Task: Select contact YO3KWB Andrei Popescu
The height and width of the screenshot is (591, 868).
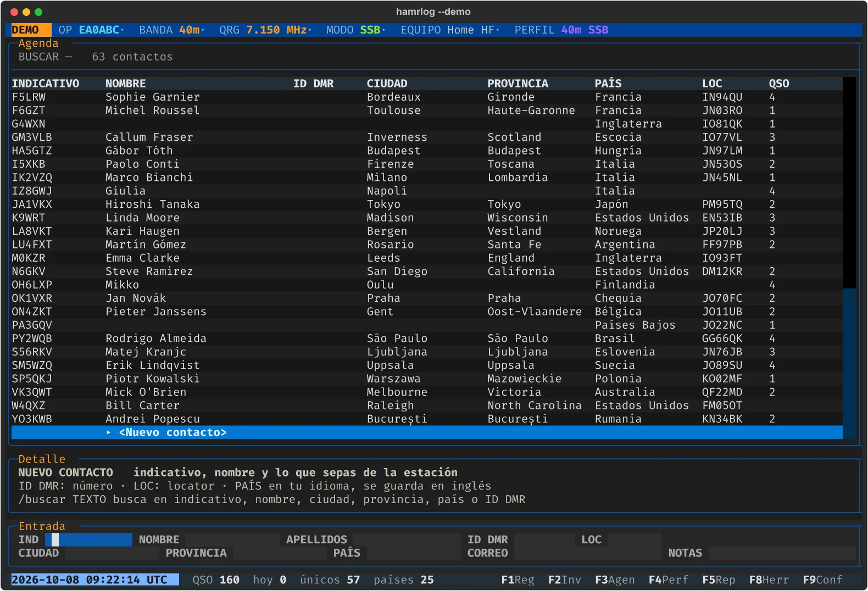Action: (427, 419)
